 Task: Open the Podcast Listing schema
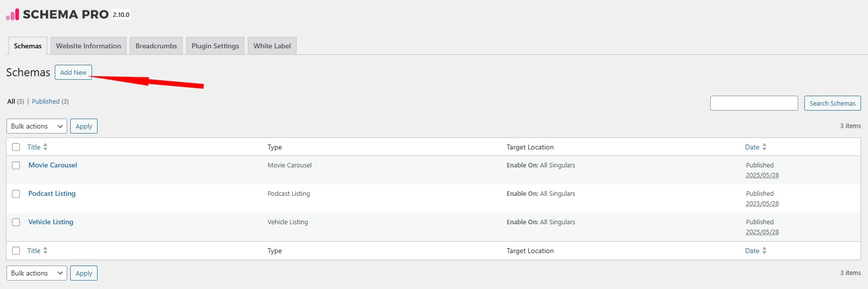51,193
